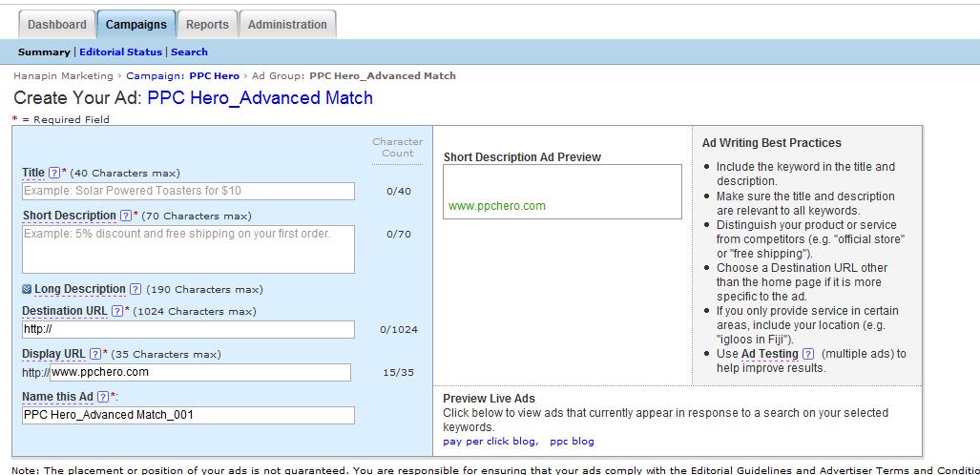Open the Reports tab
The height and width of the screenshot is (475, 980).
point(207,25)
